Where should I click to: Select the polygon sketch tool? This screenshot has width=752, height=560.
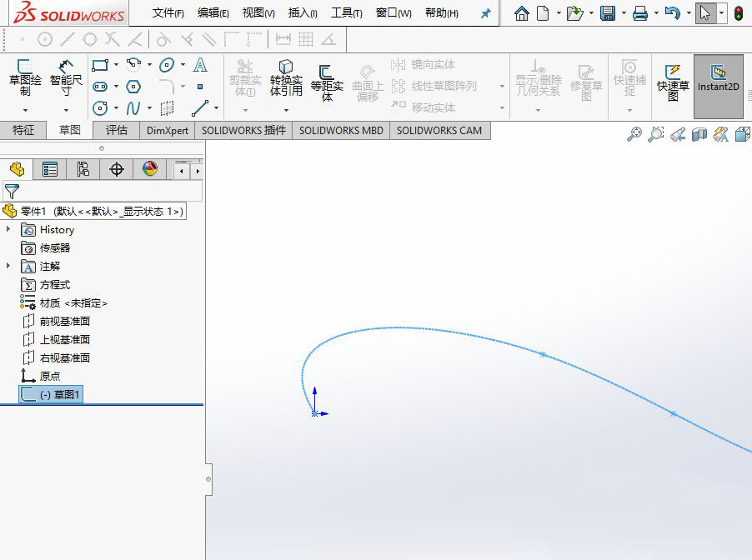[133, 86]
